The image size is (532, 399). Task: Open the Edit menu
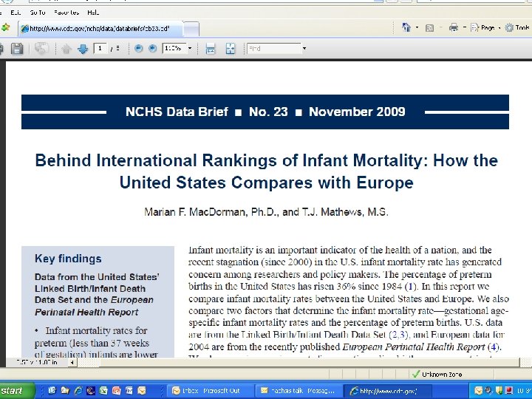coord(16,13)
